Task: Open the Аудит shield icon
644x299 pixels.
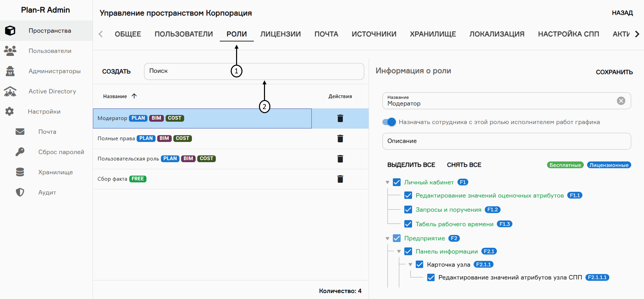Action: coord(20,192)
